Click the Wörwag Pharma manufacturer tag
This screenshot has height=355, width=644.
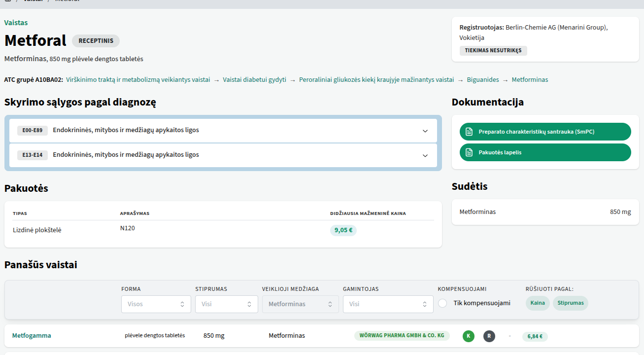coord(402,336)
